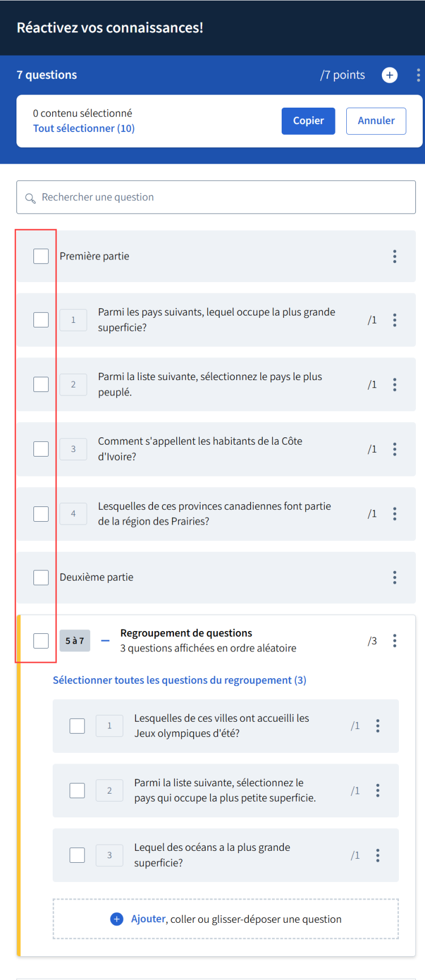The width and height of the screenshot is (425, 980).
Task: Open the header three-dot menu beside points
Action: 418,75
